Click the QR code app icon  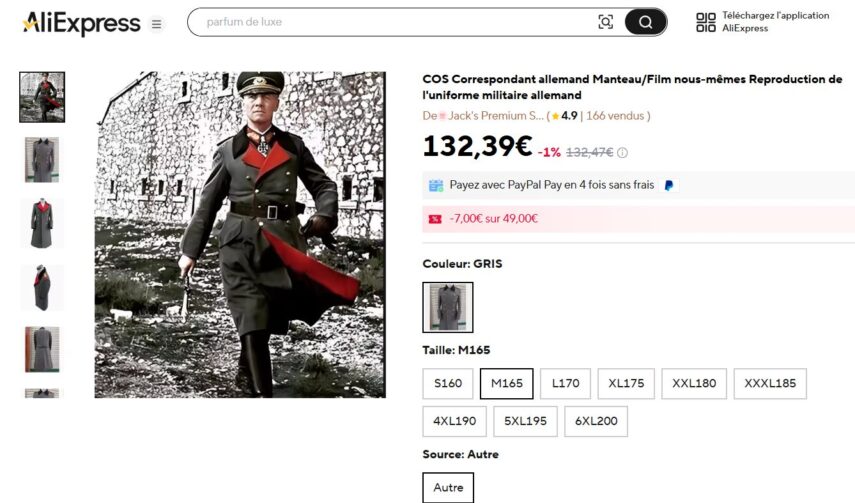coord(706,22)
